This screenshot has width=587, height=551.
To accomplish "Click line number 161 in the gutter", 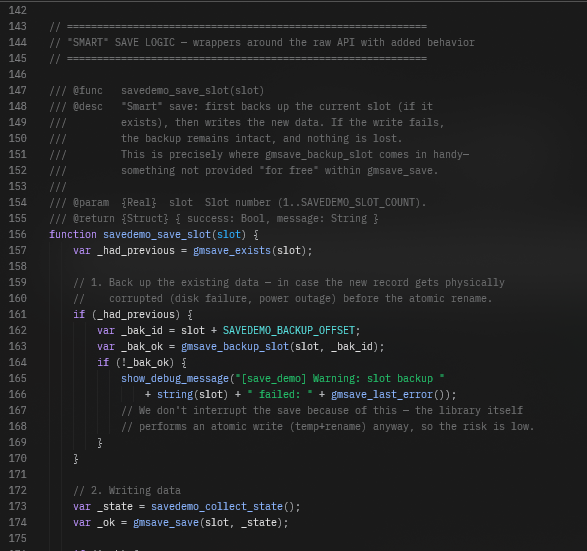I will [18, 314].
